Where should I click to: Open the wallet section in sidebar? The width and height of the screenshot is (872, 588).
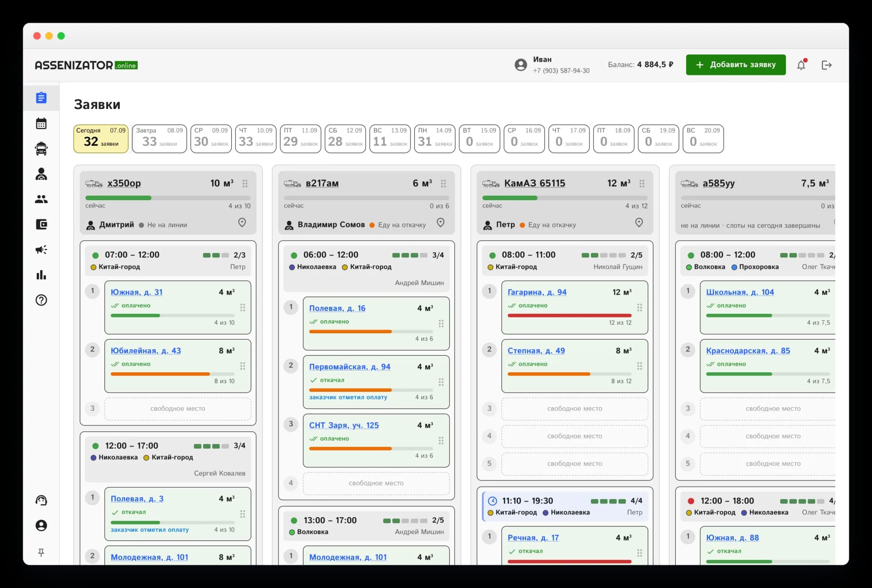[x=41, y=224]
